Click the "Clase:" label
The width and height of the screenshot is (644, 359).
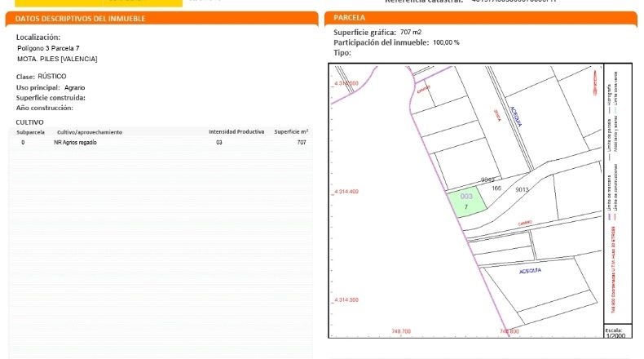coord(25,77)
